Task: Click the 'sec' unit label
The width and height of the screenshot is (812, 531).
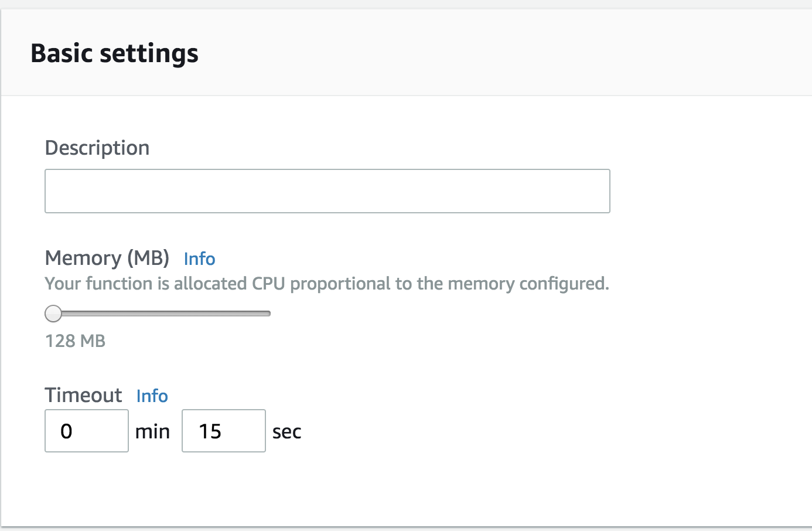Action: [286, 432]
